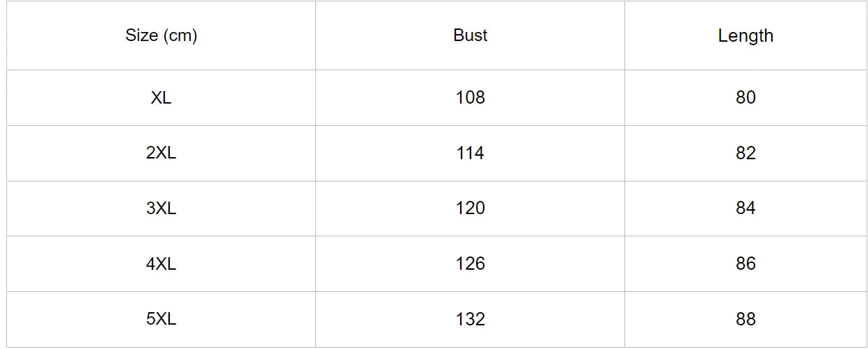868x349 pixels.
Task: Click the 'Size (cm)' header cell
Action: pos(161,35)
